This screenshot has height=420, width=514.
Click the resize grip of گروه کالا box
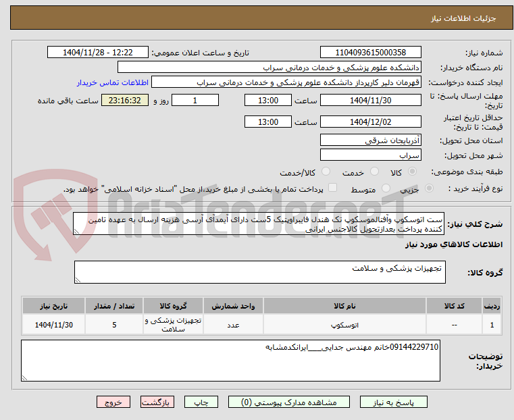click(78, 280)
